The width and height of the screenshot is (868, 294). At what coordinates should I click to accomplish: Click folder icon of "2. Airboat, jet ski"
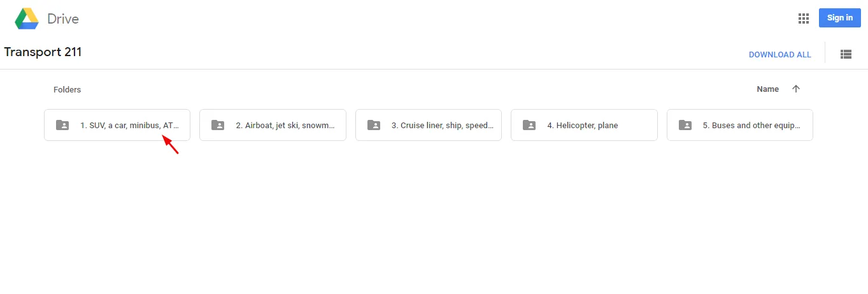(x=218, y=125)
